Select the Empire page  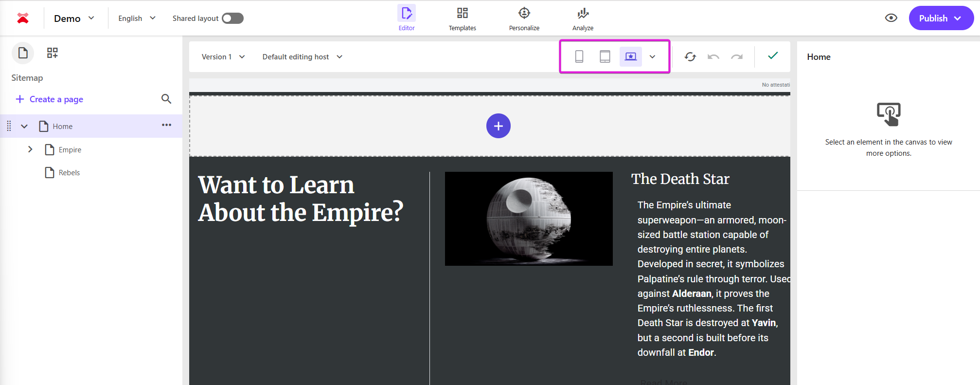coord(70,150)
